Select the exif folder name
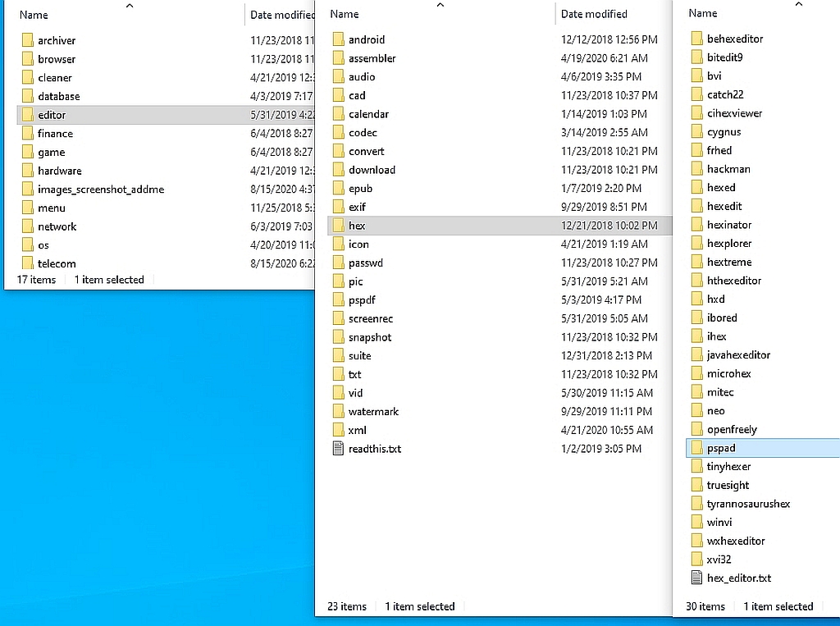 pyautogui.click(x=357, y=207)
